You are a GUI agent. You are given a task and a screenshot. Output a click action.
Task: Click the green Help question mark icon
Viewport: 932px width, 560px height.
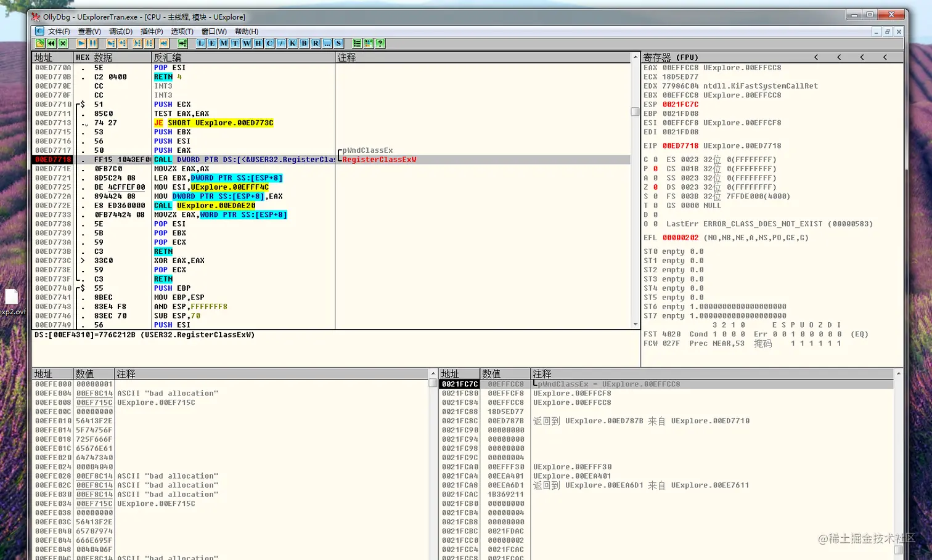coord(380,43)
